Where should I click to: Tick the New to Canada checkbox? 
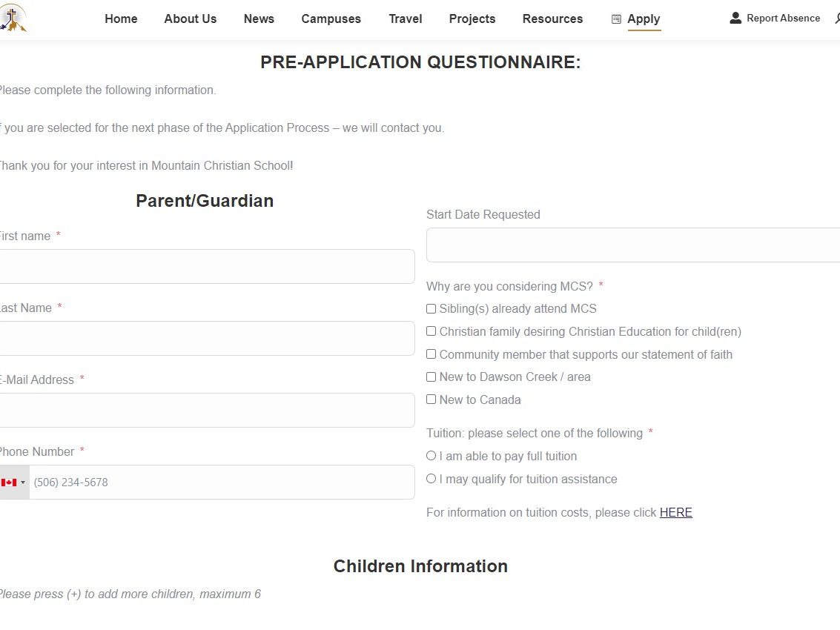[x=431, y=399]
